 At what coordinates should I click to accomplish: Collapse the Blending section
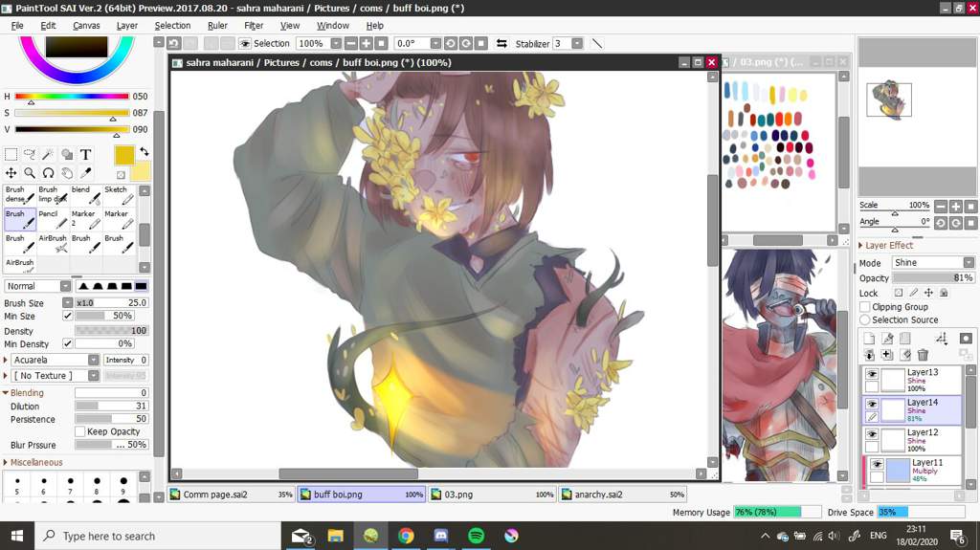pyautogui.click(x=6, y=392)
